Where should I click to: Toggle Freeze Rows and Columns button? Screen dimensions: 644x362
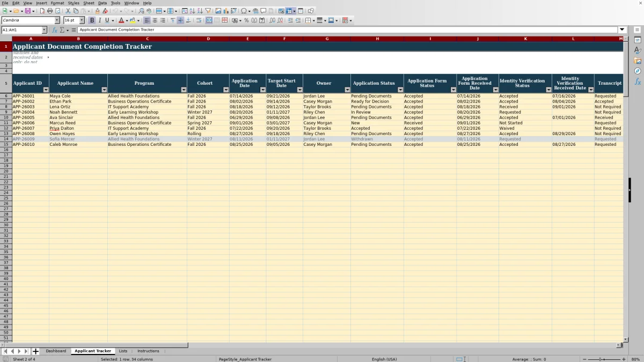(288, 11)
